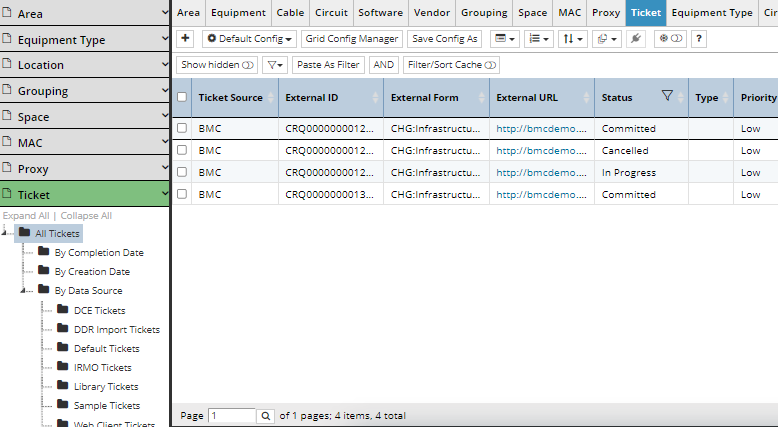Open the Space accordion panel header

pos(84,116)
